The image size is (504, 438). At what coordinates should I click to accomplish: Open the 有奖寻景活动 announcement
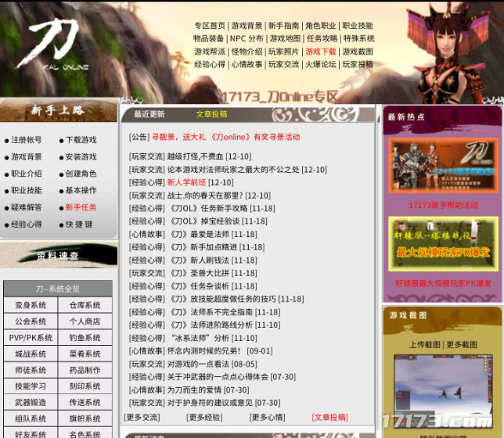coord(226,137)
